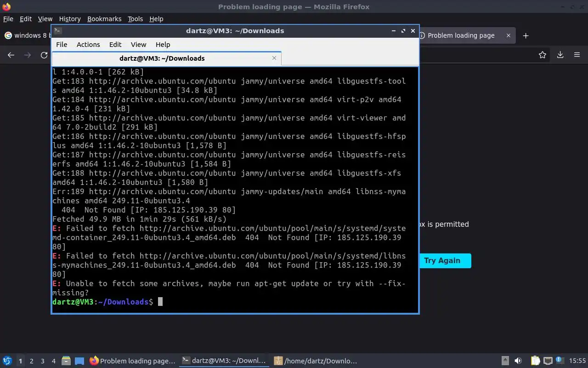Activate /home/dartz/Downloads taskbar entry
Screen dimensions: 588x368
pyautogui.click(x=316, y=361)
